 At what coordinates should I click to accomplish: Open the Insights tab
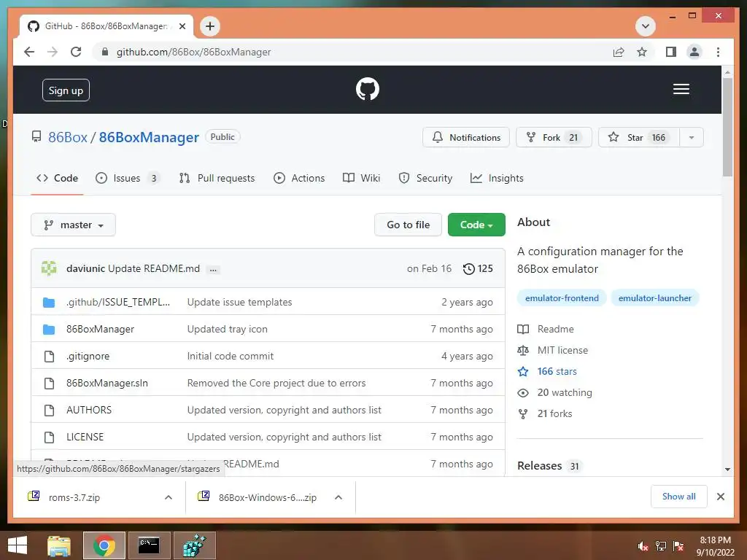tap(496, 178)
